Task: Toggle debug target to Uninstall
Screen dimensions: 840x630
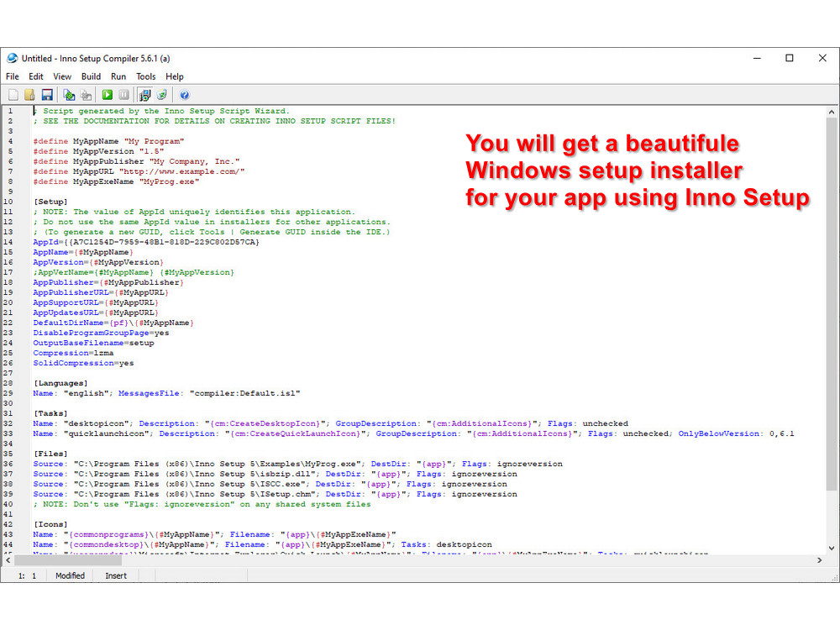Action: point(160,94)
